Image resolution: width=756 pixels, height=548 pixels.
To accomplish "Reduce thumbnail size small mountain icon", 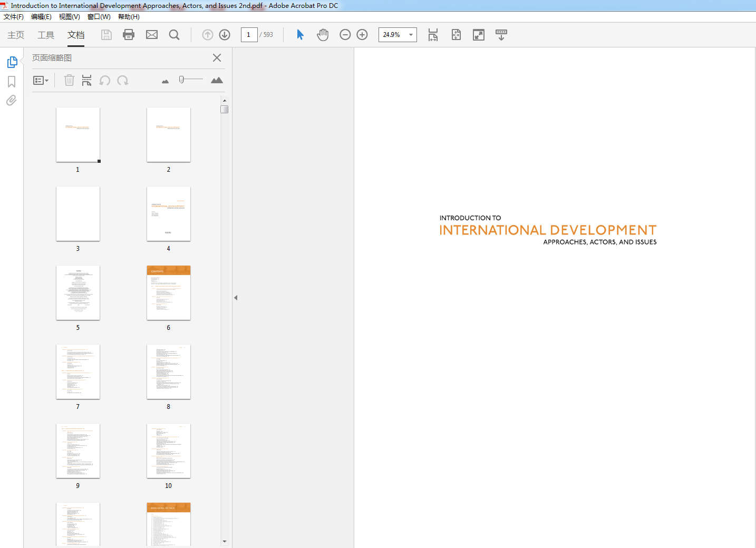I will point(165,81).
